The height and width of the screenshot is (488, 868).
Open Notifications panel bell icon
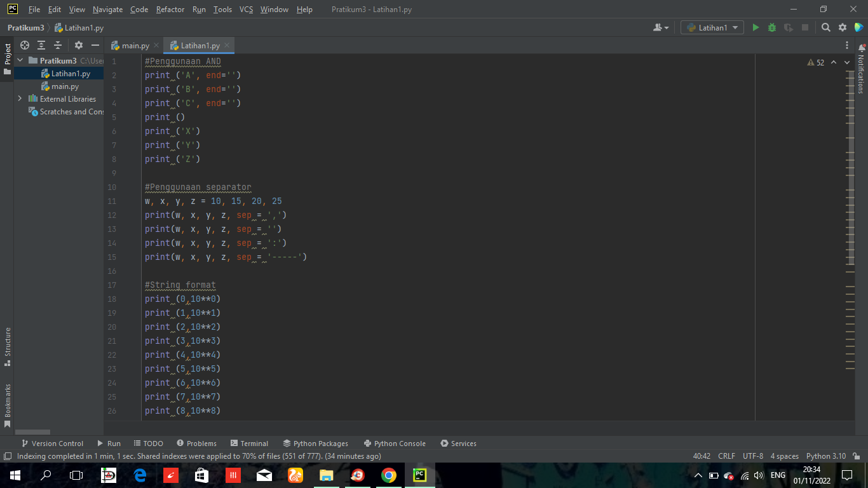(x=862, y=48)
